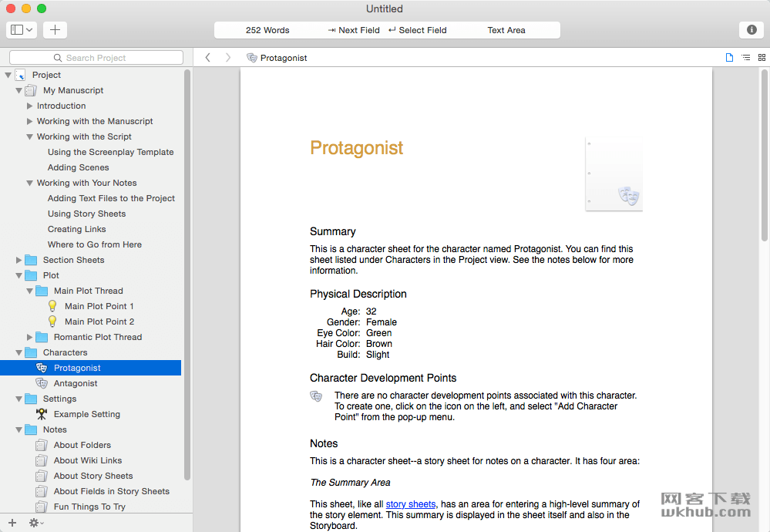Viewport: 770px width, 532px height.
Task: Click the Next Field toolbar item
Action: pos(354,30)
